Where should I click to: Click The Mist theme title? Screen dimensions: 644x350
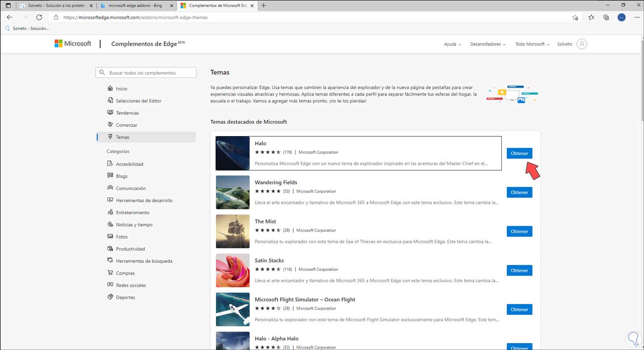(x=266, y=221)
